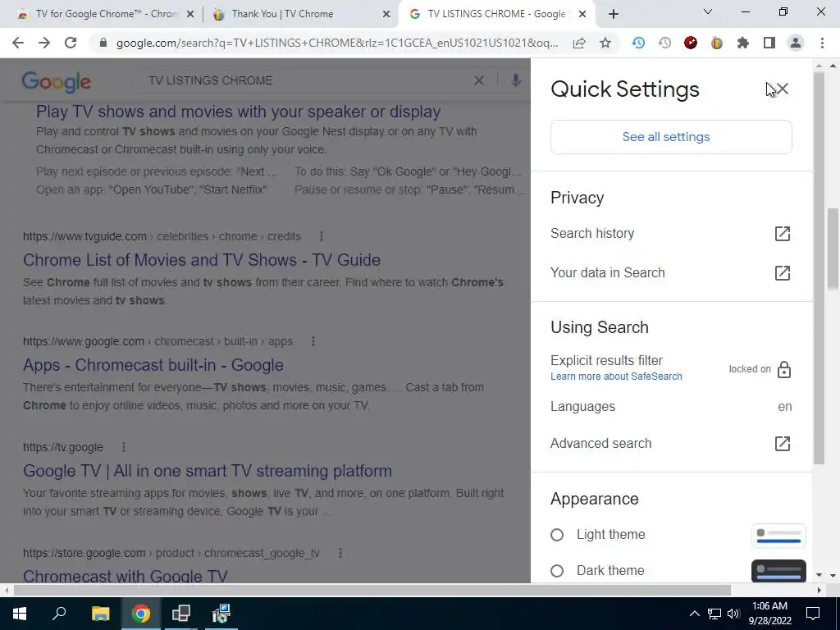This screenshot has height=630, width=840.
Task: Open Extensions puzzle piece menu
Action: click(743, 43)
